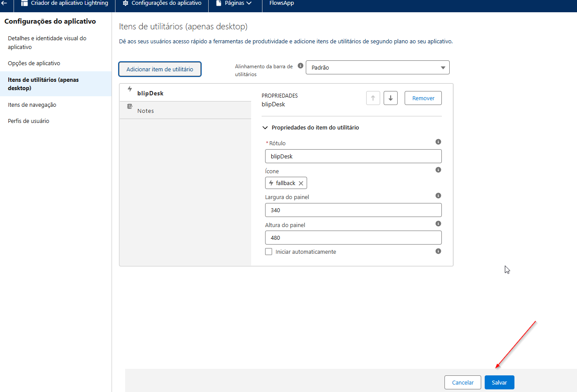Open Perfis de usuário section
Image resolution: width=577 pixels, height=392 pixels.
coord(56,121)
